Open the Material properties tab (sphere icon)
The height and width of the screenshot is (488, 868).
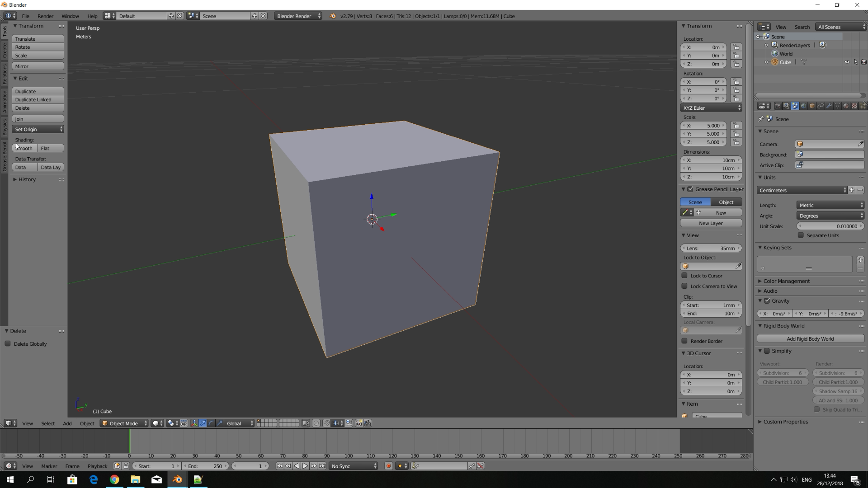click(846, 106)
